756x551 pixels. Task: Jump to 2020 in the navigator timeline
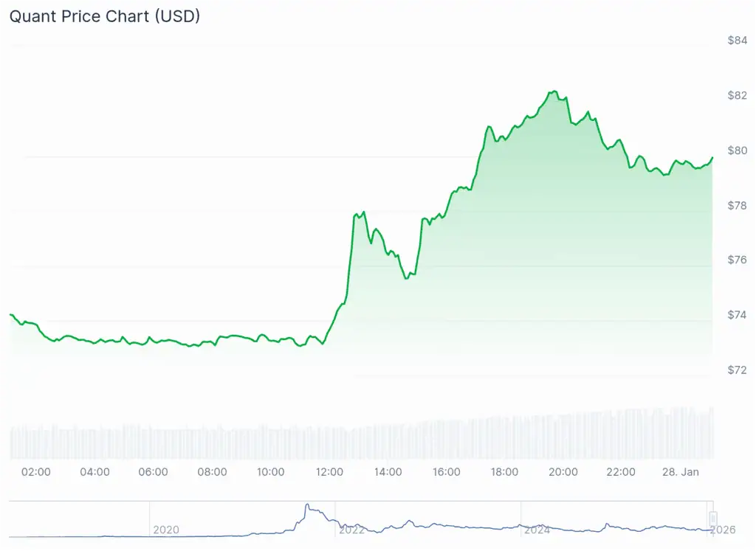pos(165,530)
